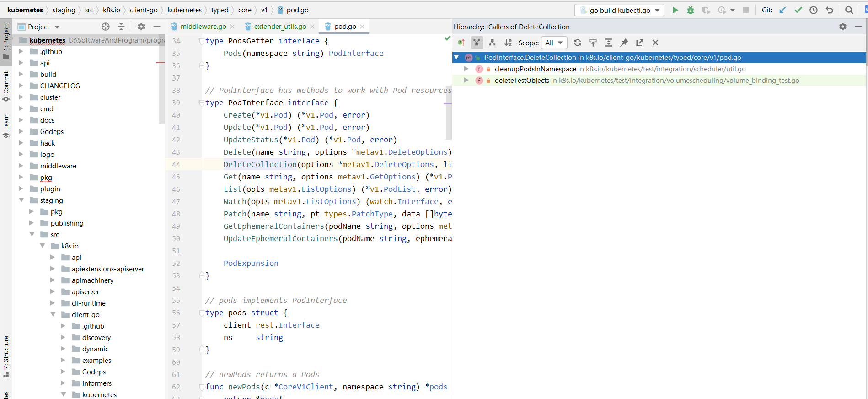Click the Project tree vertical scrollbar
868x399 pixels.
161,79
